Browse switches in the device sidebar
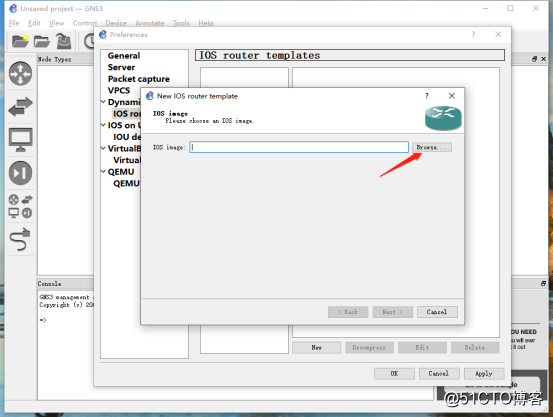553x417 pixels. pos(20,107)
